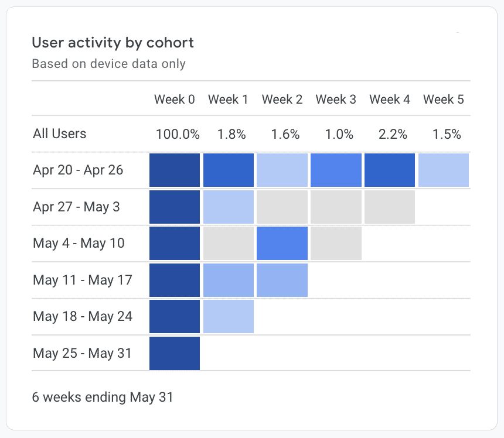
Task: Select Week 2 cell in May 11 - May 17 row
Action: pyautogui.click(x=282, y=280)
